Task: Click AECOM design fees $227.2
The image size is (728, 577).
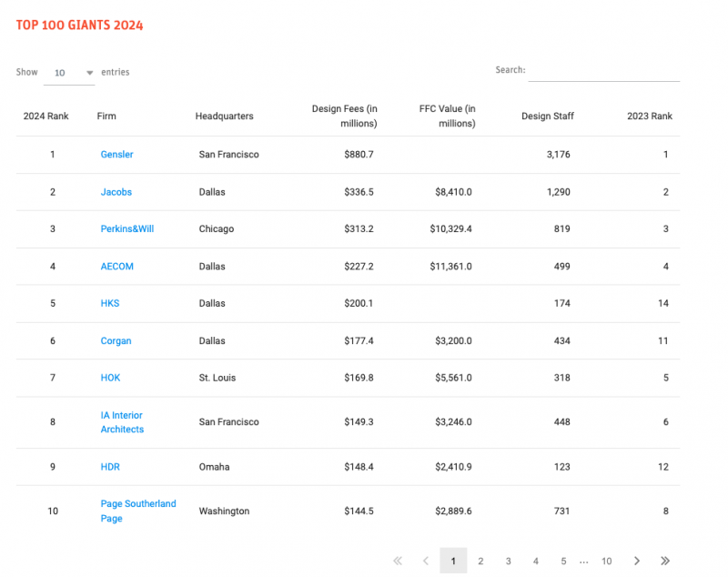Action: pyautogui.click(x=359, y=267)
